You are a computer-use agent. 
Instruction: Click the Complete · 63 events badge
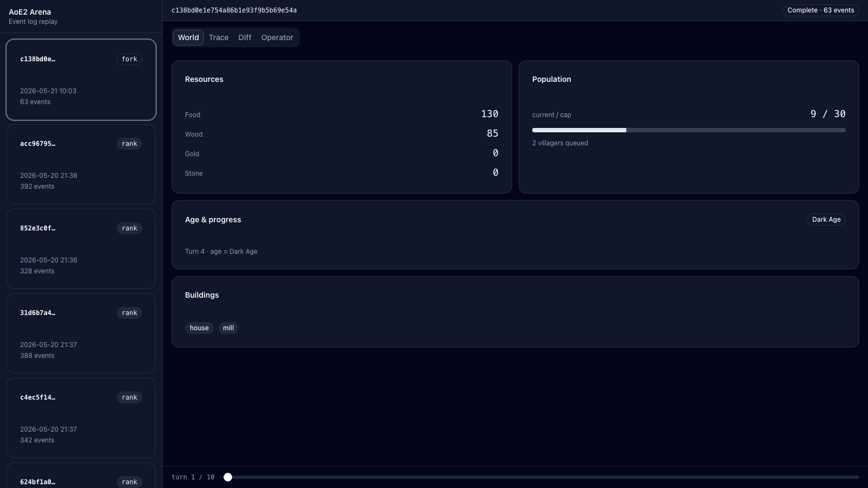821,10
